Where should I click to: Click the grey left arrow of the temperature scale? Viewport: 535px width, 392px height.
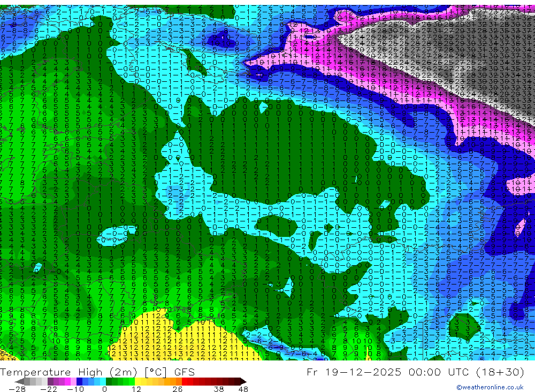[19, 382]
